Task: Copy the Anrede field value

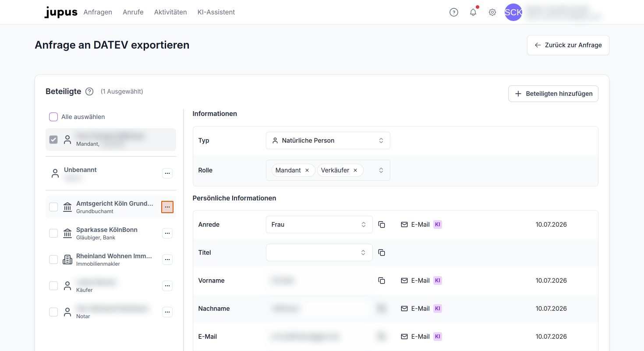Action: point(382,225)
